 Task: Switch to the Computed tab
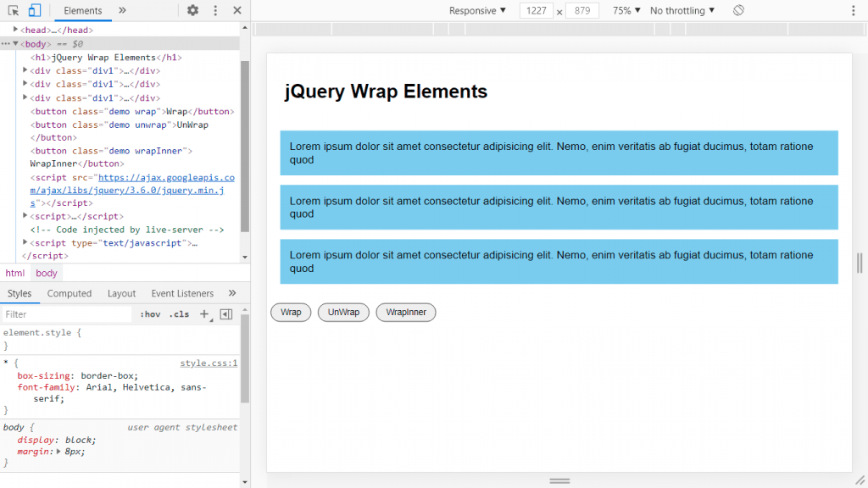tap(69, 293)
